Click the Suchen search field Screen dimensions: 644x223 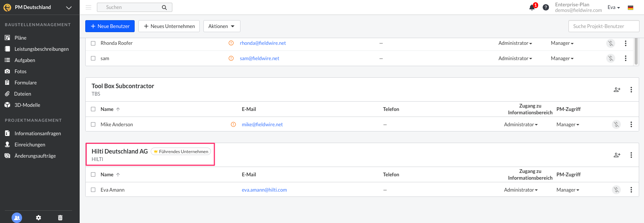pyautogui.click(x=135, y=7)
